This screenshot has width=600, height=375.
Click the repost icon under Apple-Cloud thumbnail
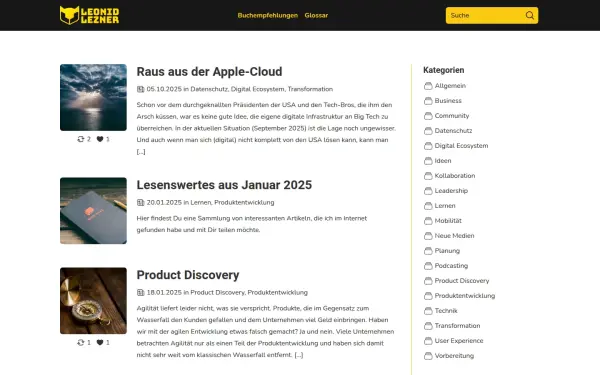(80, 139)
